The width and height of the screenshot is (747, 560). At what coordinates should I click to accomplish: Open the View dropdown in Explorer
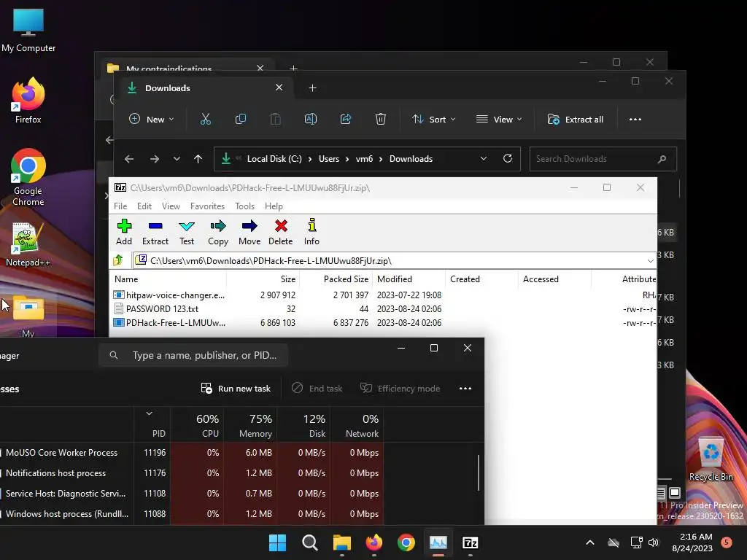tap(499, 119)
